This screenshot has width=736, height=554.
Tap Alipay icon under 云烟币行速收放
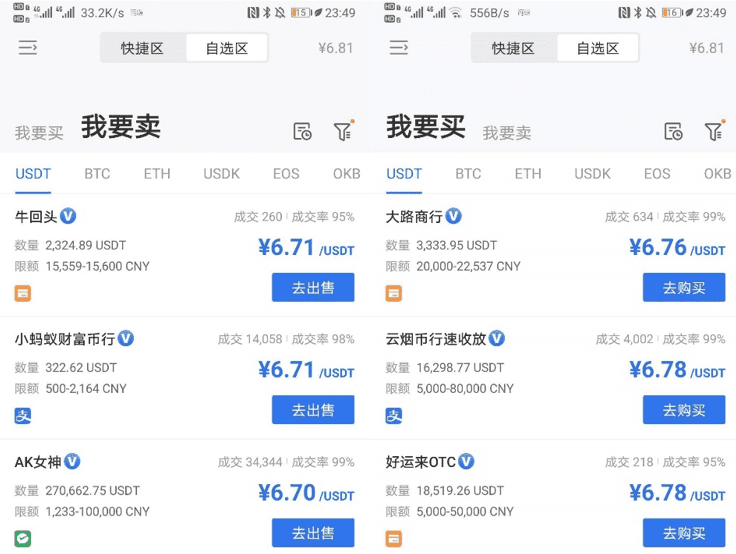click(x=393, y=416)
